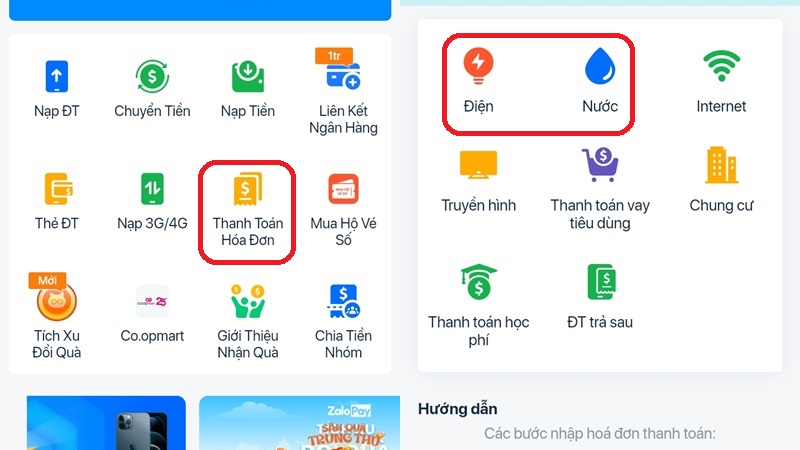Click the ZaloPay Trung Thu promotional banner
The image size is (800, 450).
(x=299, y=422)
